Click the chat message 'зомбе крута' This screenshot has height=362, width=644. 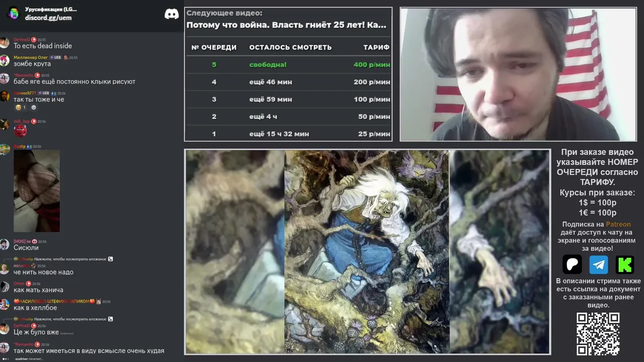point(32,64)
